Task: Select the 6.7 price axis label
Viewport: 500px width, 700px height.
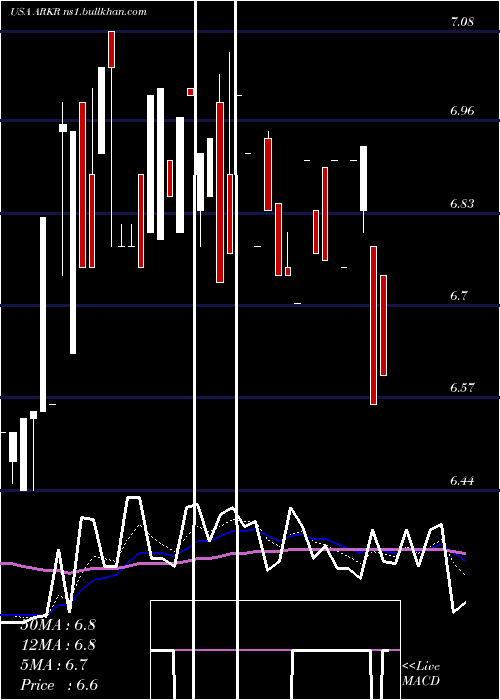Action: tap(460, 296)
